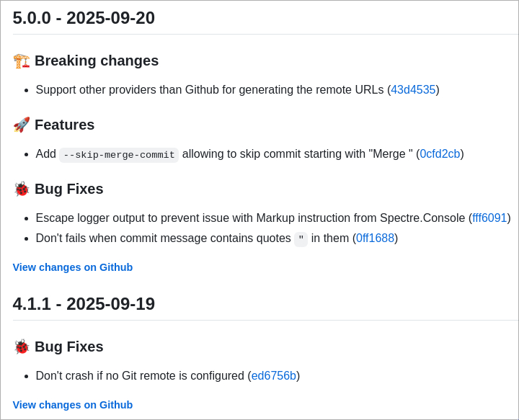This screenshot has height=420, width=519.
Task: Click the 5.0.0 - 2025-09-20 heading
Action: [84, 18]
